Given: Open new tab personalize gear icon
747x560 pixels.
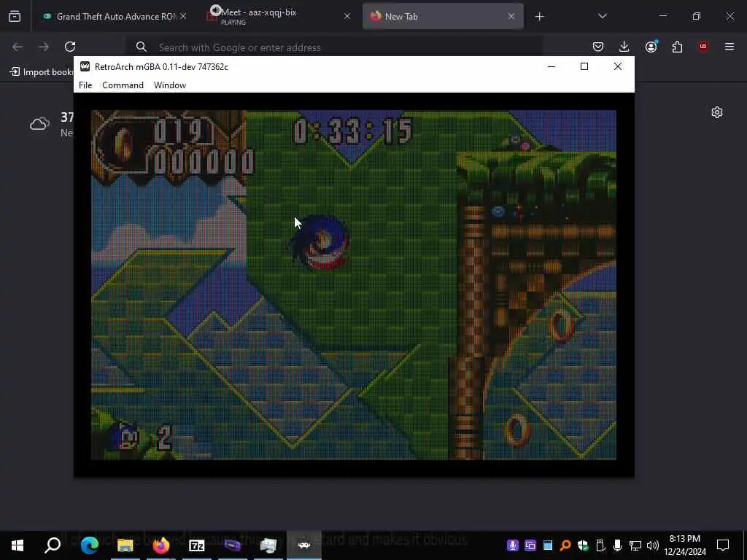Looking at the screenshot, I should (x=717, y=112).
